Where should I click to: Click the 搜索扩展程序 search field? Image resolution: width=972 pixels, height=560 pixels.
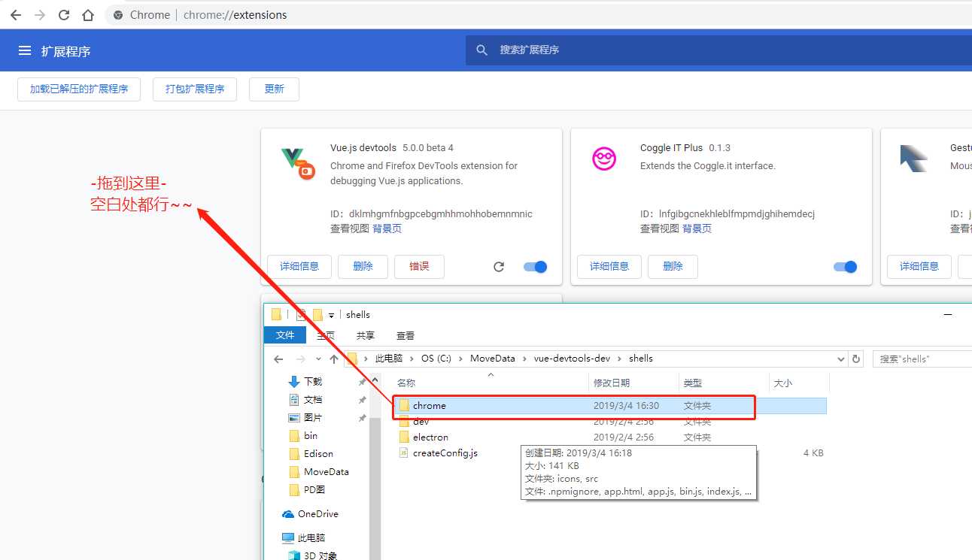pyautogui.click(x=718, y=50)
